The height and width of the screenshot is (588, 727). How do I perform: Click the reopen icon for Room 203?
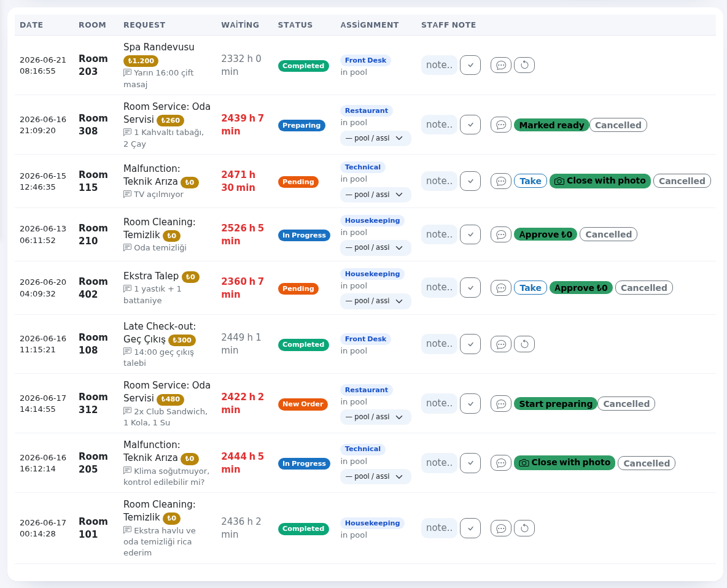(x=524, y=65)
